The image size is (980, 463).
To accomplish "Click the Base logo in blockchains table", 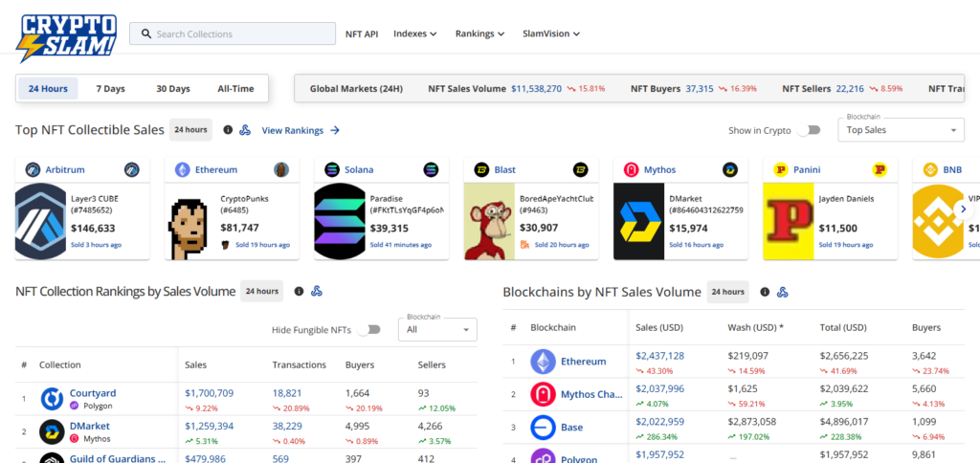I will click(x=544, y=428).
